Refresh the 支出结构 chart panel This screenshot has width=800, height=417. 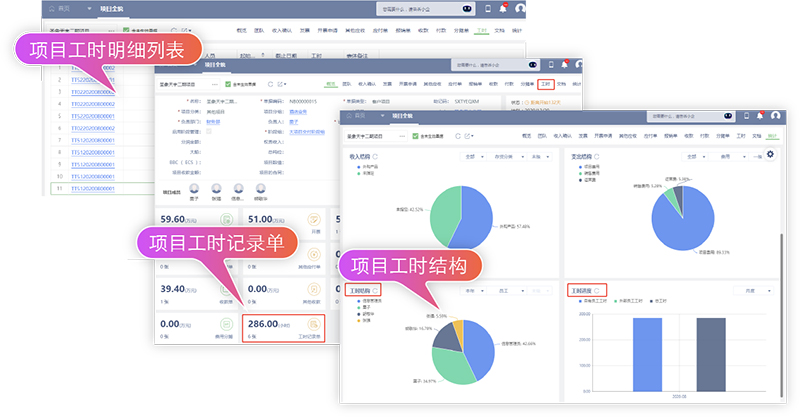point(596,156)
